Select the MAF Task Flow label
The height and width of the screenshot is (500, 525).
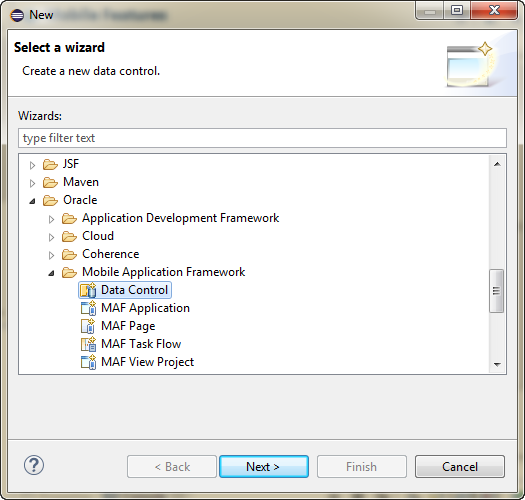point(141,344)
